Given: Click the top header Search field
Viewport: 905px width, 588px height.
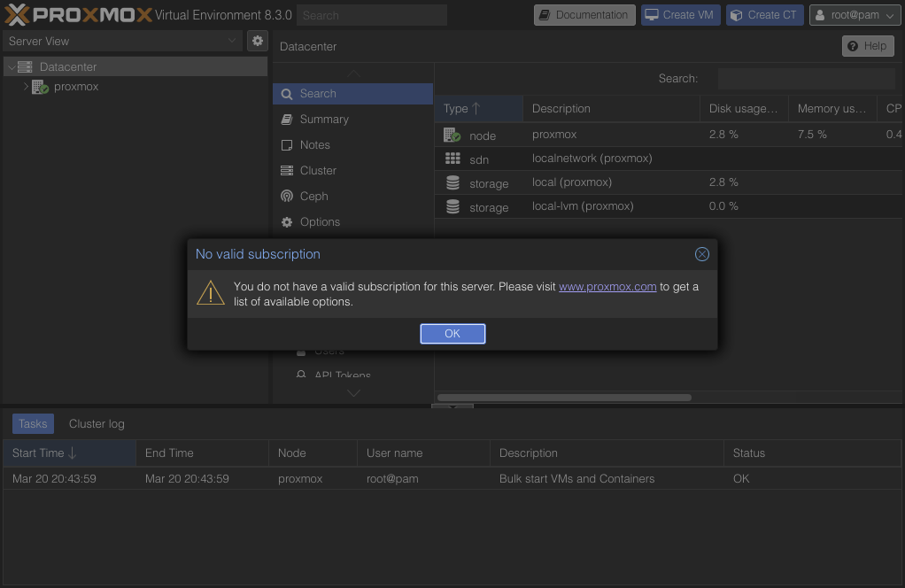Looking at the screenshot, I should point(372,15).
